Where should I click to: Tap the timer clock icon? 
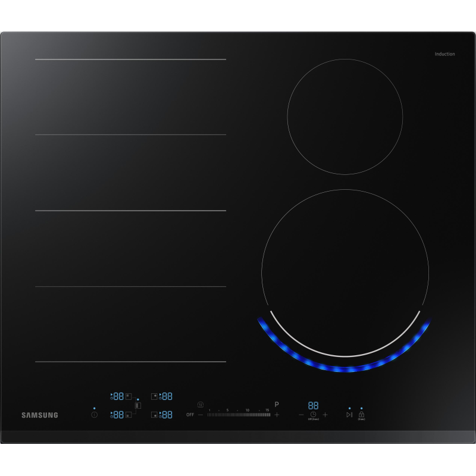click(314, 414)
